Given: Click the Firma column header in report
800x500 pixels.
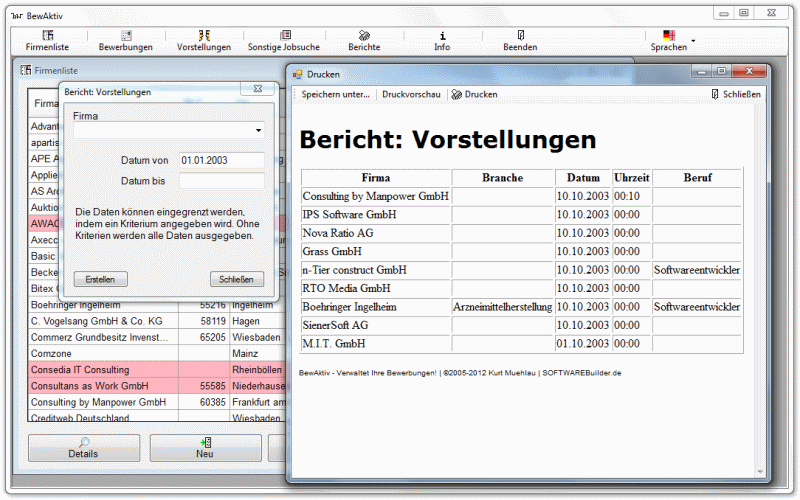Looking at the screenshot, I should pos(376,178).
